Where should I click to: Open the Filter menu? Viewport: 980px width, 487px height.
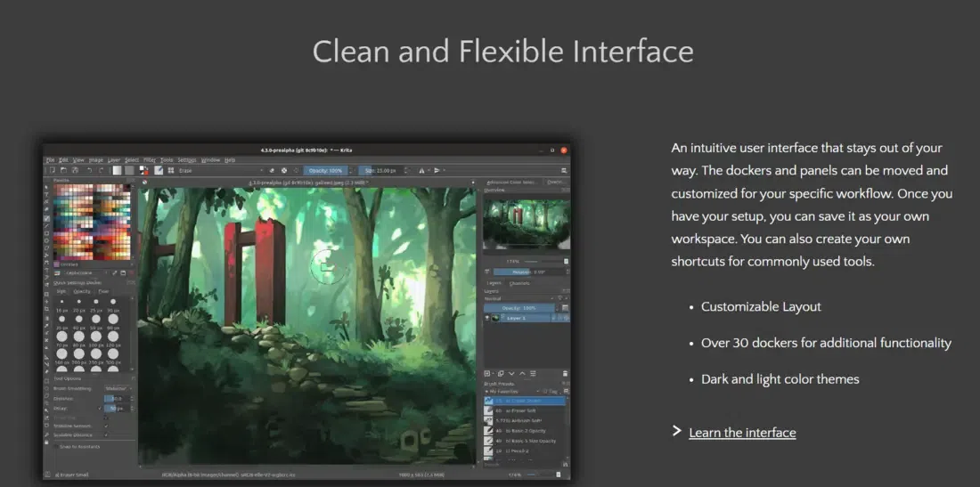coord(150,160)
